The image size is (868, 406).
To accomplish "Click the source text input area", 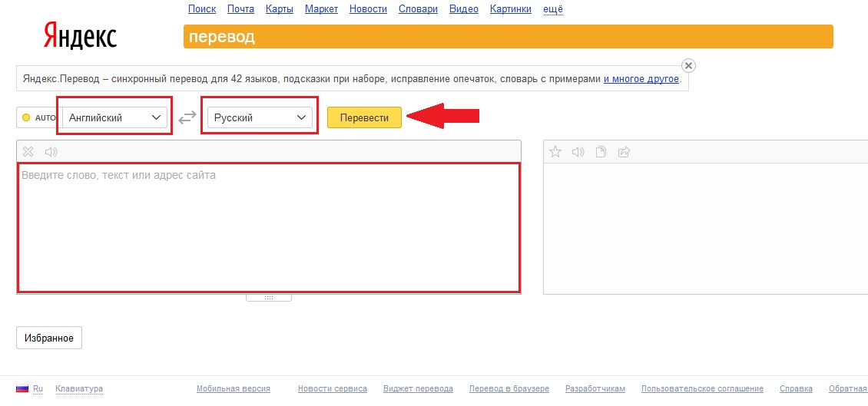I will pyautogui.click(x=269, y=227).
